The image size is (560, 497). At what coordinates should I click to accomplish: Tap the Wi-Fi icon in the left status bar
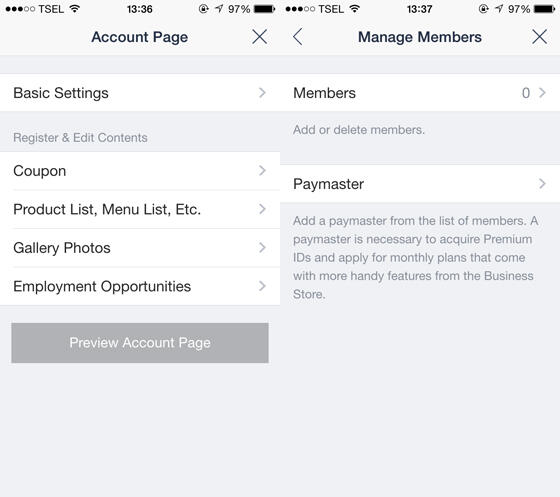point(75,9)
